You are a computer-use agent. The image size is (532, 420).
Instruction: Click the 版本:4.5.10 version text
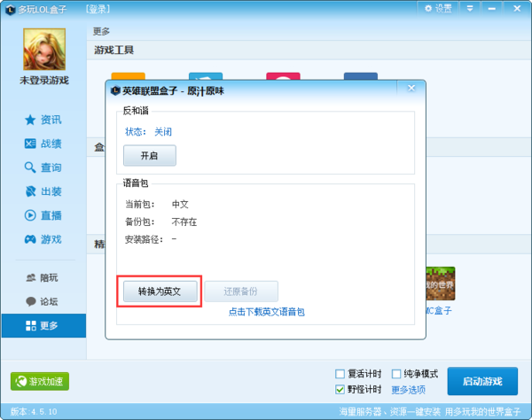click(x=34, y=412)
